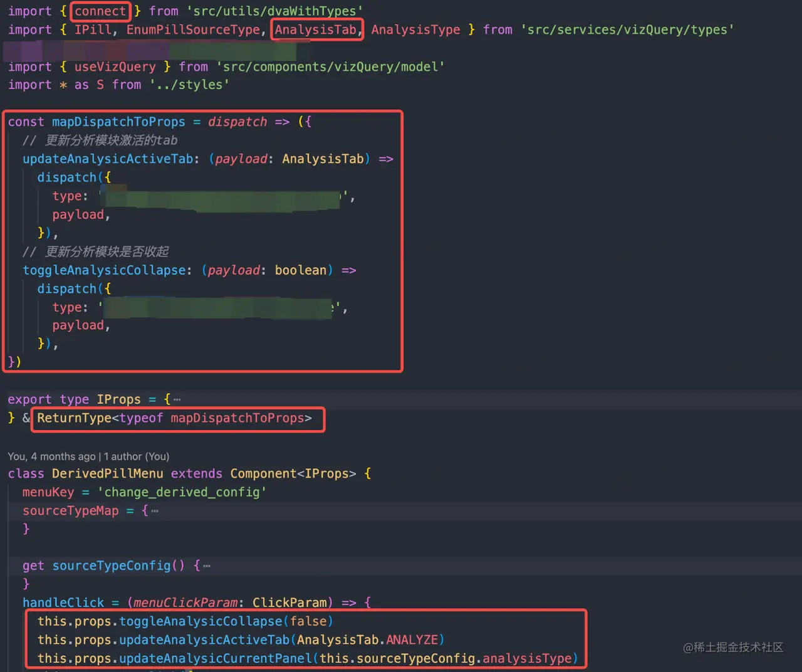Click AnalysisType in the import statement
The image size is (802, 672).
coord(415,29)
